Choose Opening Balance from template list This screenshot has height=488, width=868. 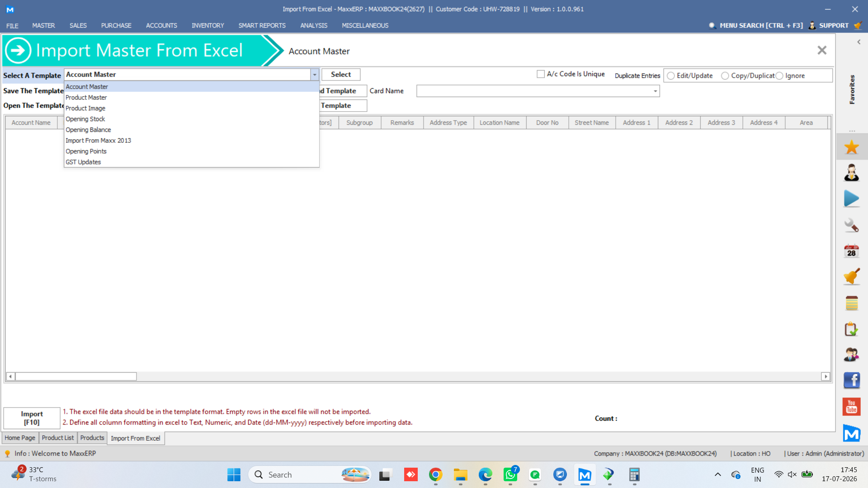click(192, 130)
